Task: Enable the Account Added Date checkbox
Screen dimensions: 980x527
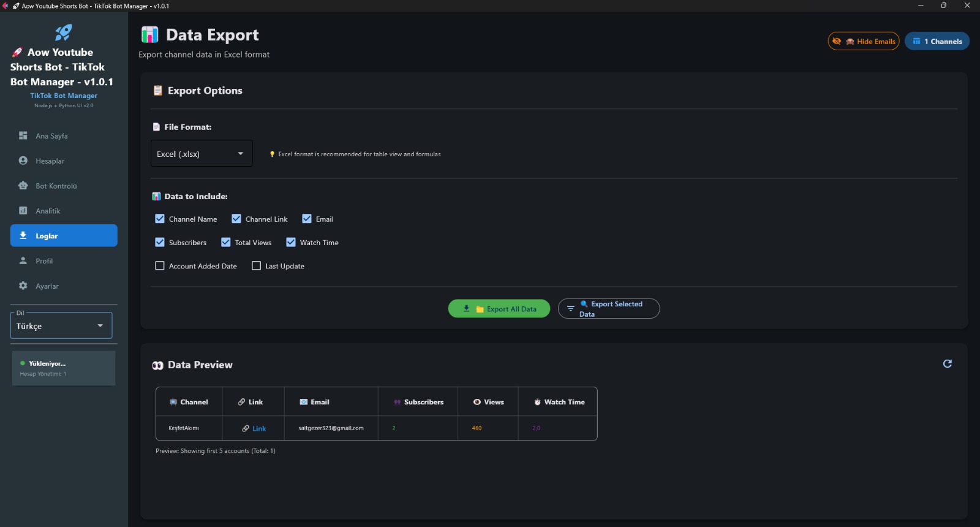Action: (160, 266)
